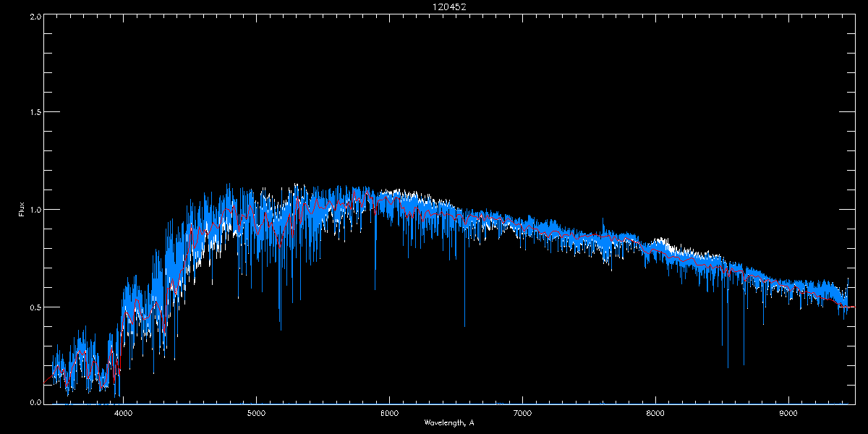Image resolution: width=868 pixels, height=434 pixels.
Task: Click the "Flux" y-axis label
Action: (x=22, y=209)
